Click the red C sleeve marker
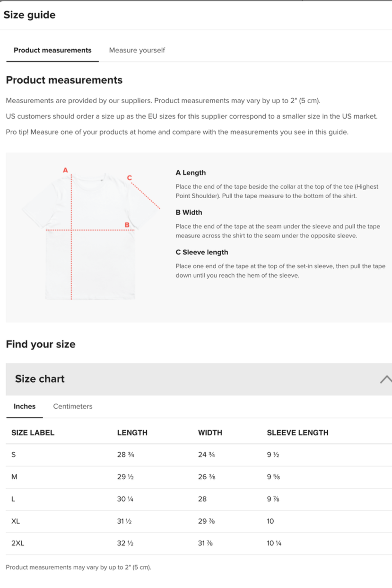This screenshot has width=392, height=588. (130, 177)
